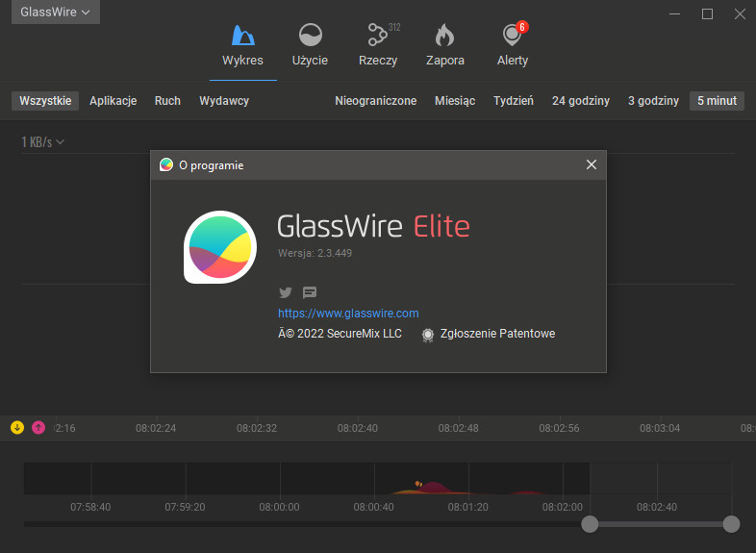Click the right timeline slider handle
Screen dimensions: 756x553
pos(731,524)
